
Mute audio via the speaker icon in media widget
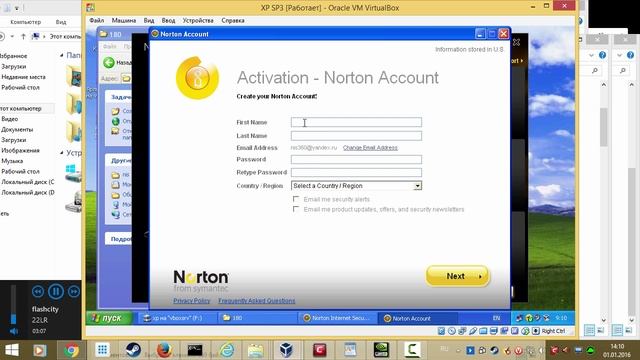coord(13,331)
